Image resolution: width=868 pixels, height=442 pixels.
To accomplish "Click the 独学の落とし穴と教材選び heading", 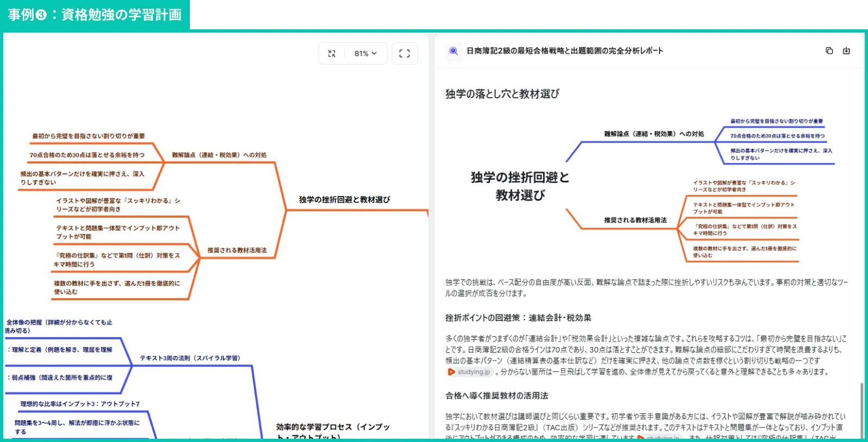I will click(x=502, y=94).
